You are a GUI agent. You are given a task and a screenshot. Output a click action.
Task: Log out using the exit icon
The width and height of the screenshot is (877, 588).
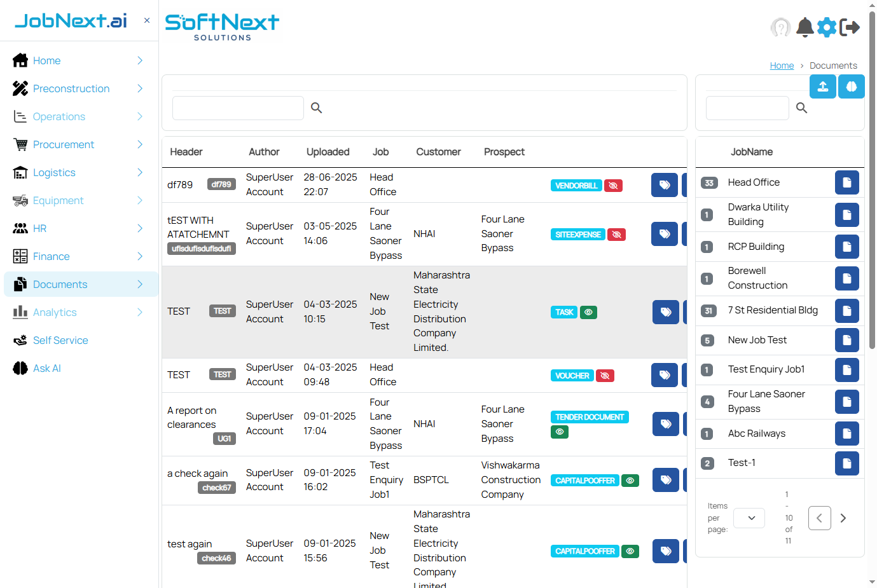851,27
